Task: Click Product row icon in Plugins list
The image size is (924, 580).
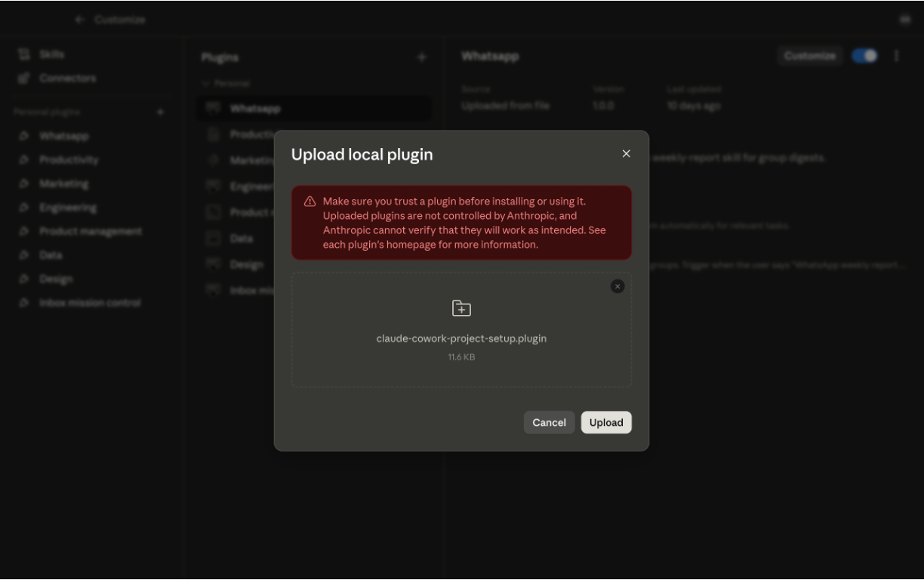Action: coord(213,212)
